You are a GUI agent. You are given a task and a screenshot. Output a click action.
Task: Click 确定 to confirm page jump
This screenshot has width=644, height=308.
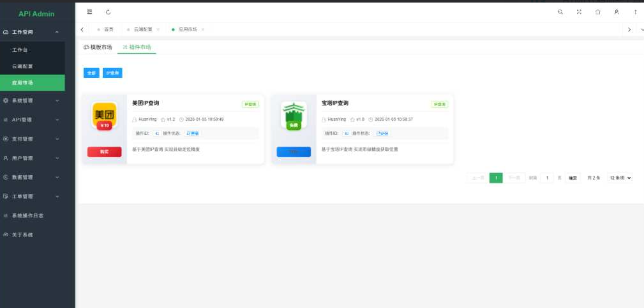point(573,178)
